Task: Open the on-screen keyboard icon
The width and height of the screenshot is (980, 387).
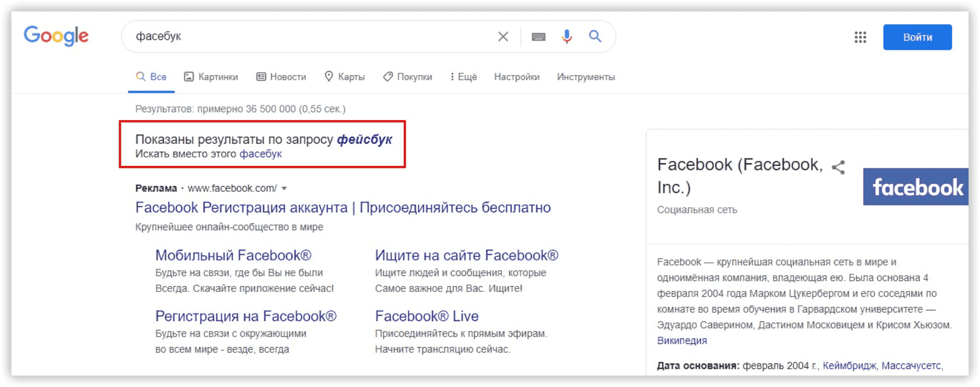Action: [x=539, y=37]
